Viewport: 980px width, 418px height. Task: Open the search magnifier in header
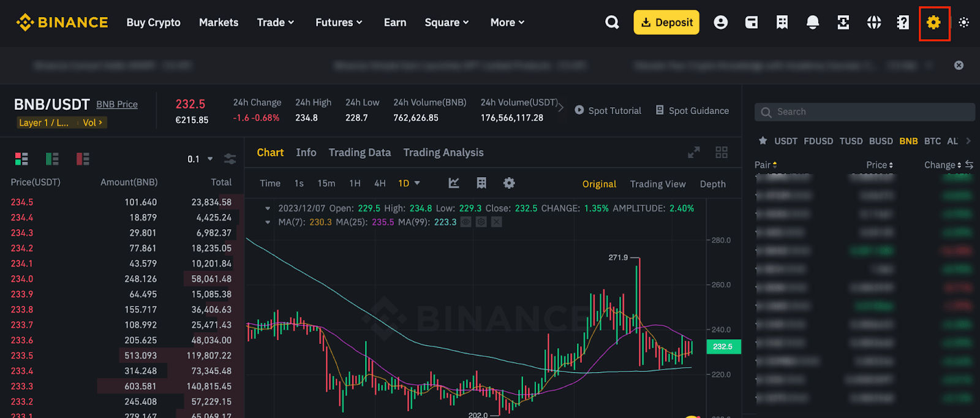click(x=612, y=23)
